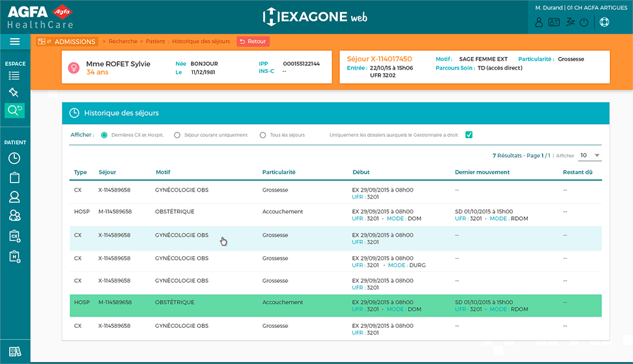Click the Historique des séjours breadcrumb
This screenshot has height=364, width=633.
[x=201, y=41]
